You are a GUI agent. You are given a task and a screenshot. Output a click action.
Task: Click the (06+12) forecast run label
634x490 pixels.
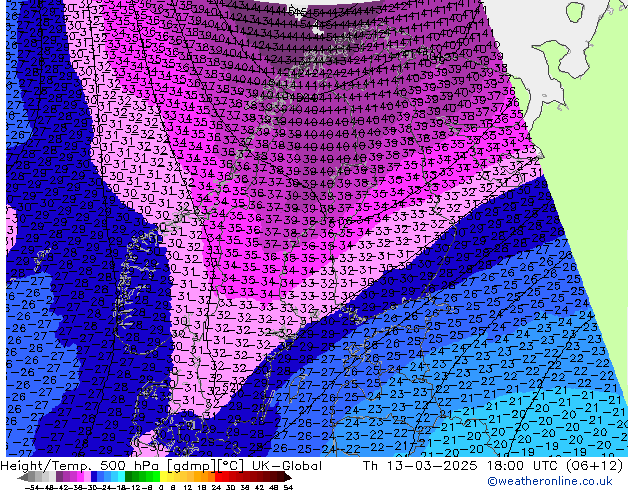pyautogui.click(x=594, y=466)
